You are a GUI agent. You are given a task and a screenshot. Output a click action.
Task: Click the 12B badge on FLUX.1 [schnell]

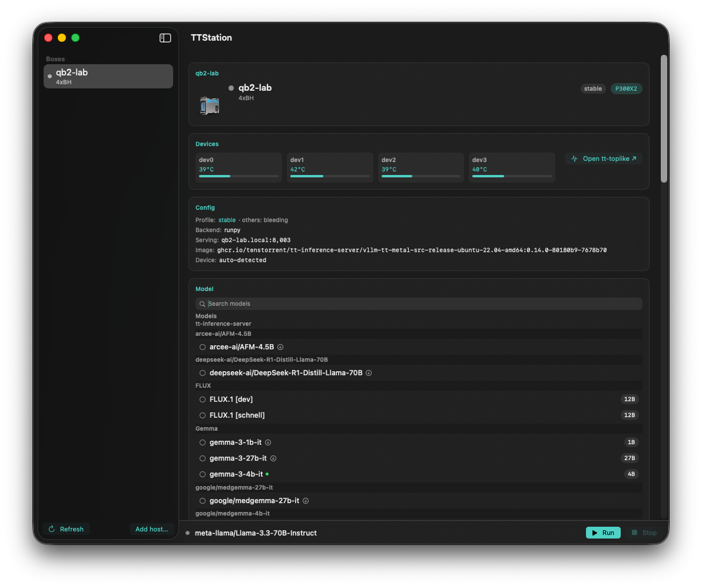[630, 415]
